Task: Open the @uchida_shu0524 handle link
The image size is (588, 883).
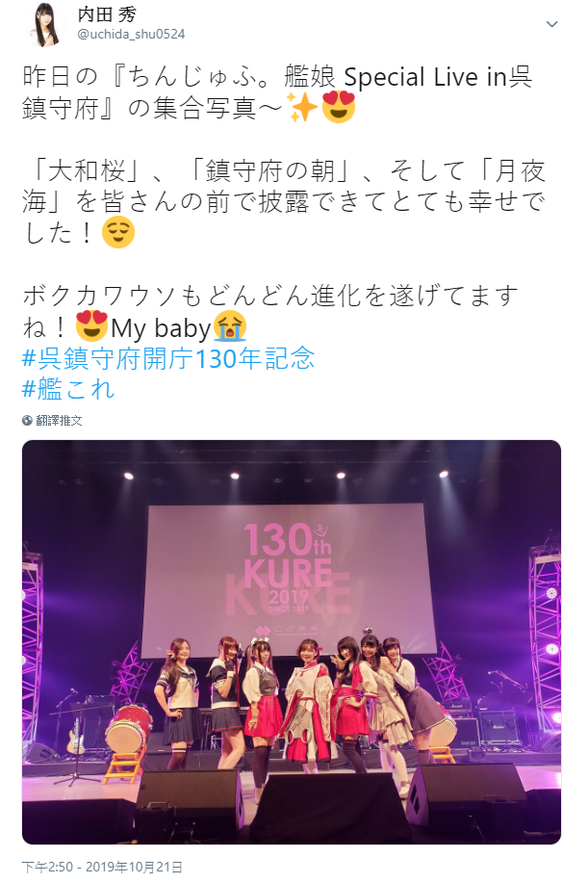Action: (x=131, y=35)
